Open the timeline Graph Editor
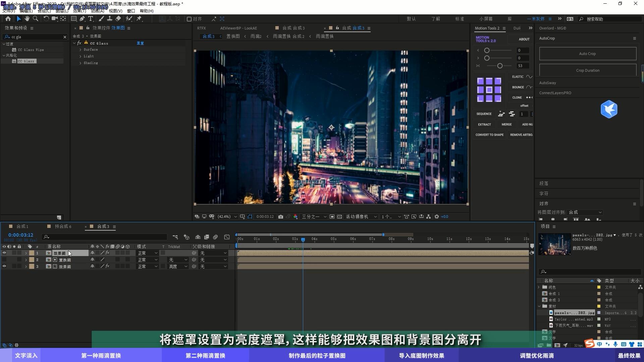 coord(227,237)
